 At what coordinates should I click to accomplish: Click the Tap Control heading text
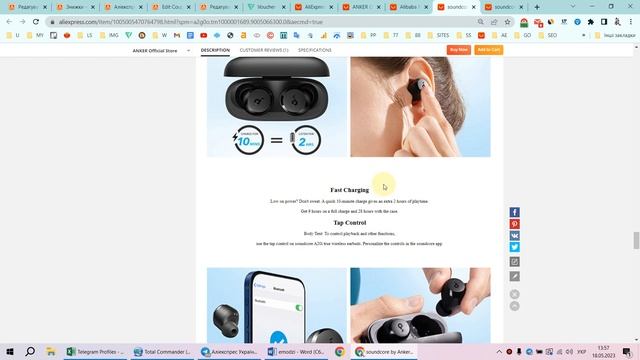pyautogui.click(x=350, y=222)
